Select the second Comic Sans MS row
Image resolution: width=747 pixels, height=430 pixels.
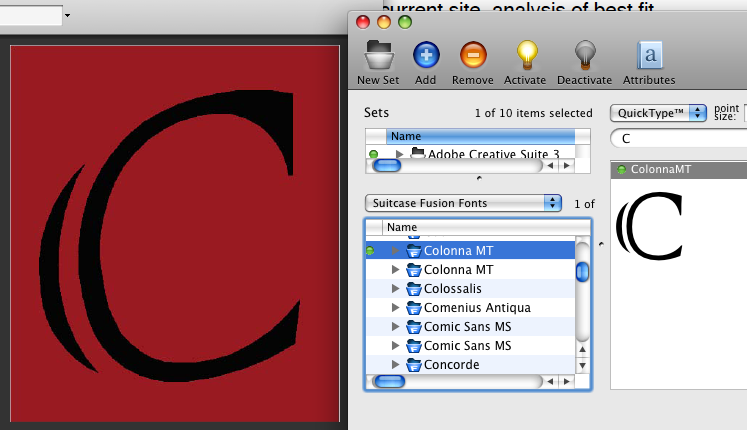coord(470,346)
